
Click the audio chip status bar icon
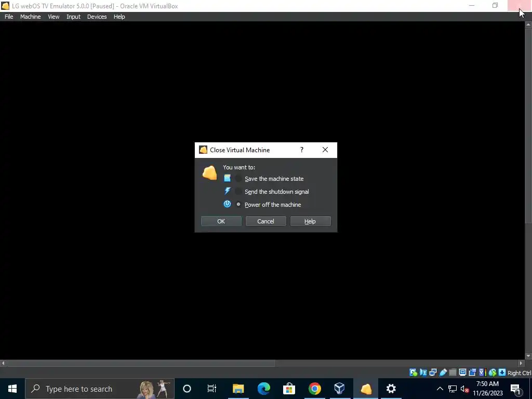[423, 373]
